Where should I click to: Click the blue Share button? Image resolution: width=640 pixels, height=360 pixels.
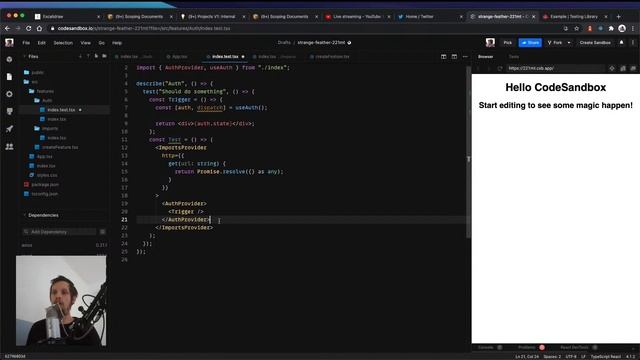point(530,42)
